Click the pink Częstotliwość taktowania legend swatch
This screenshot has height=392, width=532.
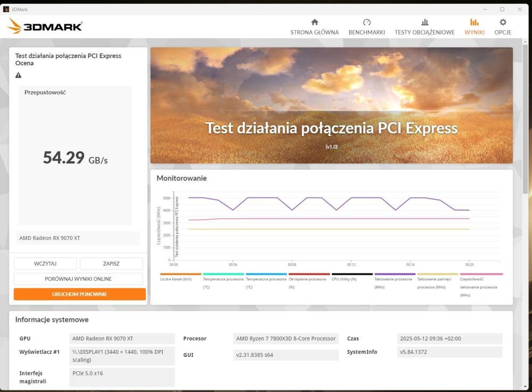pos(481,274)
